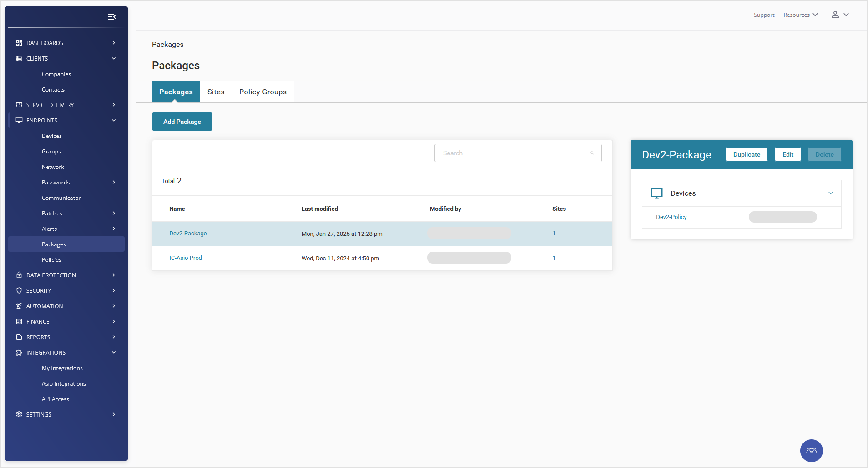The width and height of the screenshot is (868, 468).
Task: Click the Data Protection lock icon
Action: click(x=19, y=275)
